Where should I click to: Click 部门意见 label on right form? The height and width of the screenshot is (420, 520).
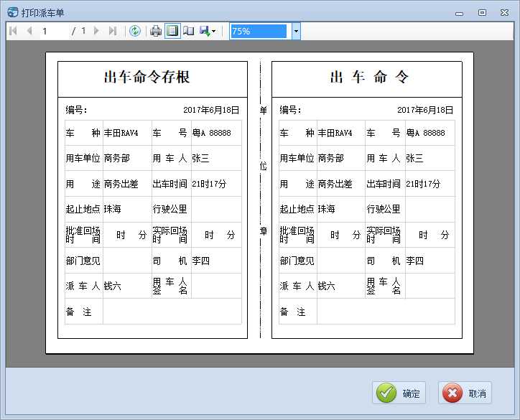coord(297,261)
